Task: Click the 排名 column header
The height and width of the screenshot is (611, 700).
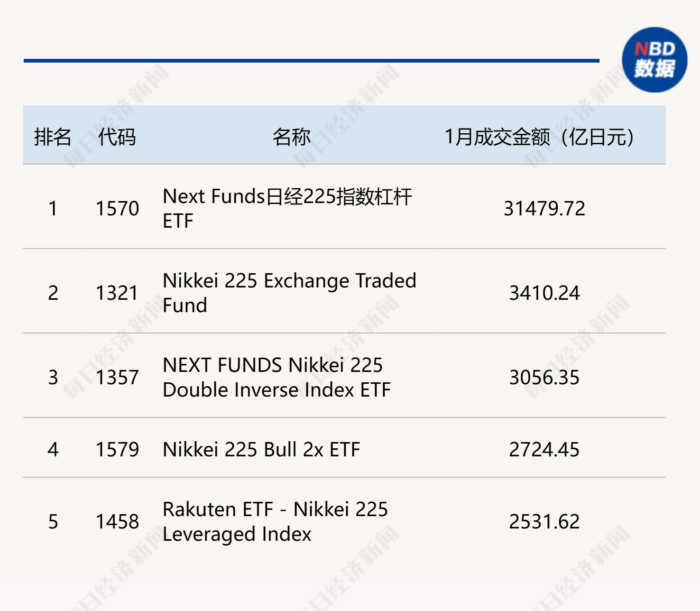Action: point(53,137)
